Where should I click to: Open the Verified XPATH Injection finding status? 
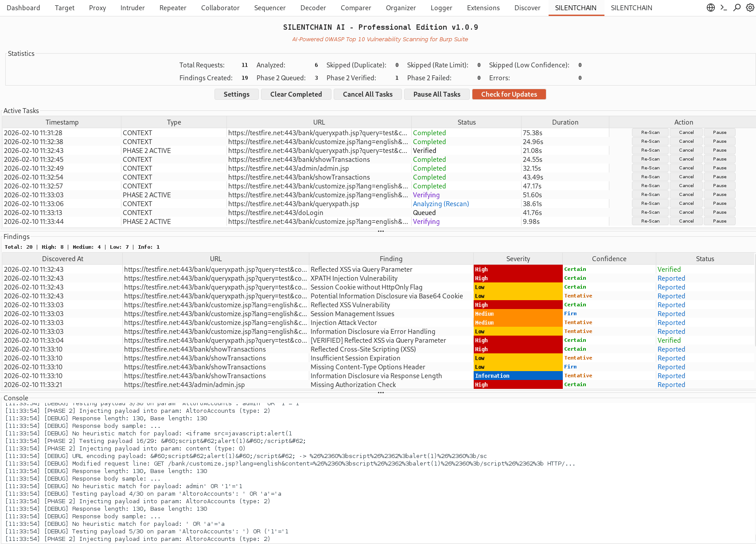[671, 278]
